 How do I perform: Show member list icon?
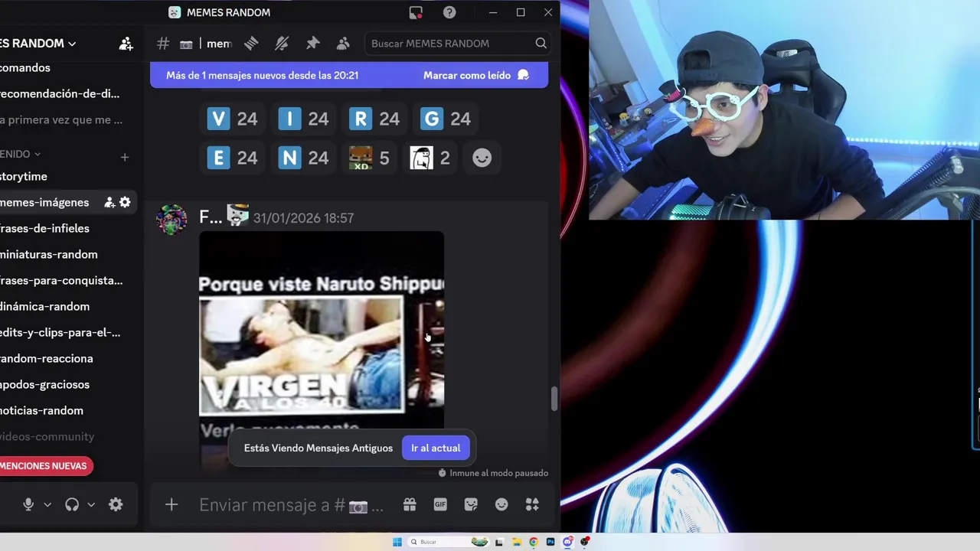coord(343,44)
